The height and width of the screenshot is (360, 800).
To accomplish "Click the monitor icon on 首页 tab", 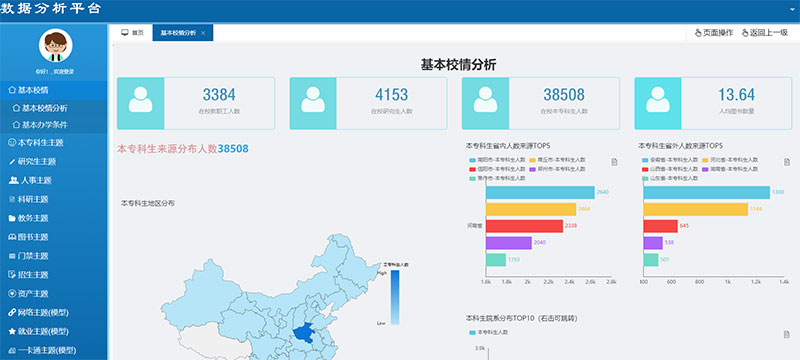I will click(124, 33).
